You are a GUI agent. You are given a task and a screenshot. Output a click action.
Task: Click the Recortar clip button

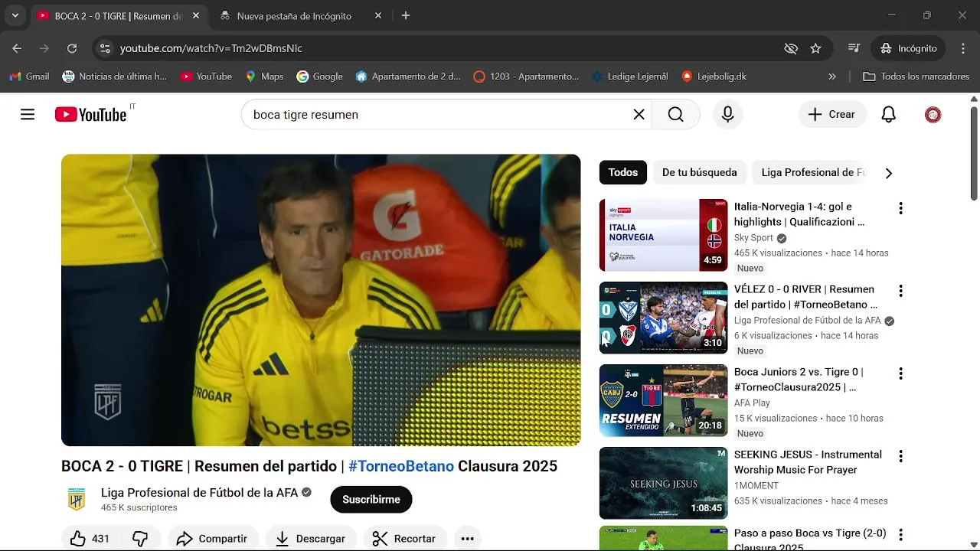click(x=404, y=539)
